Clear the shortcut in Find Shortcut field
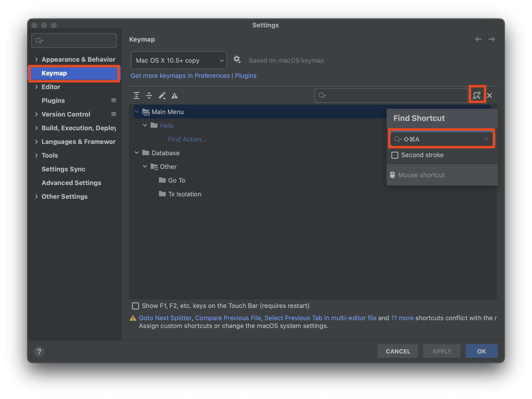Screen dimensions: 532x399 click(x=486, y=139)
